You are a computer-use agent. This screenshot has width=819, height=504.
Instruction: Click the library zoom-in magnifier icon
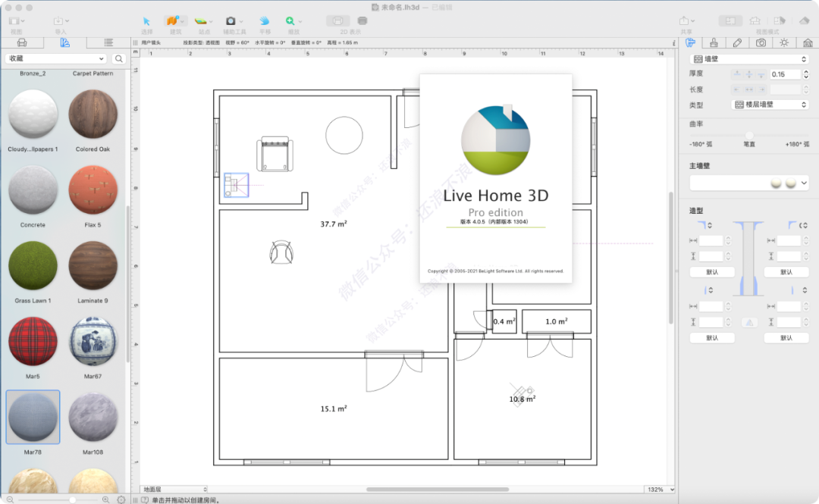point(105,499)
